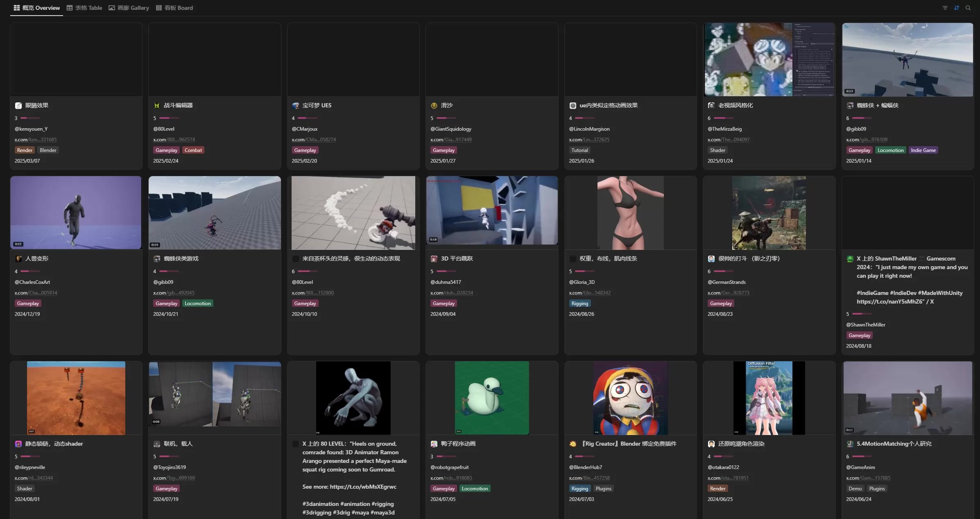
Task: Open the pixelated anime thumbnail of 老视频风格化
Action: tap(769, 60)
